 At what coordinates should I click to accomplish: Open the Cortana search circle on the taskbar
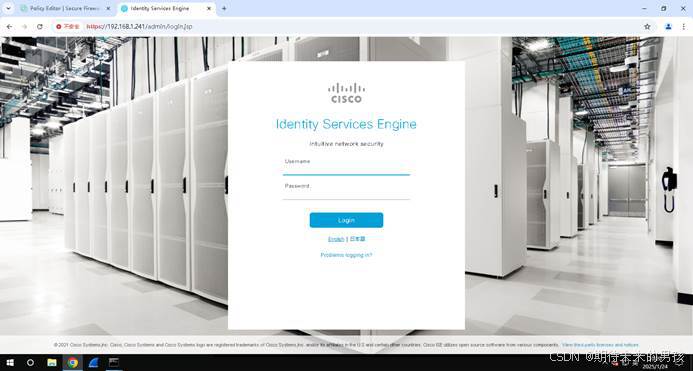coord(30,363)
